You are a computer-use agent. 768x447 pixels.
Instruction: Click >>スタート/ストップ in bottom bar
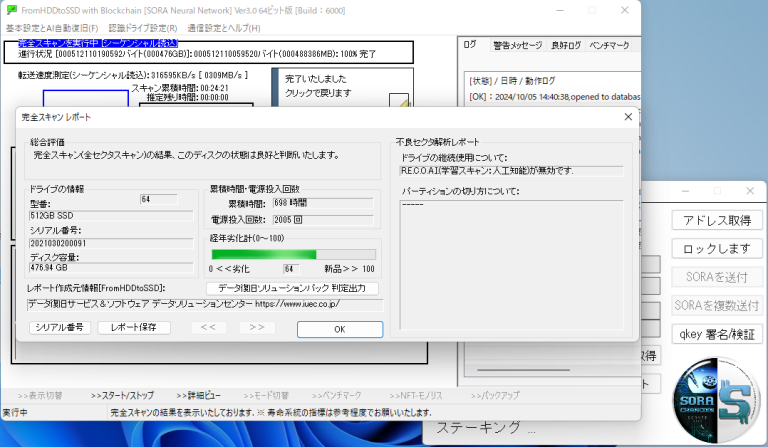pyautogui.click(x=122, y=395)
